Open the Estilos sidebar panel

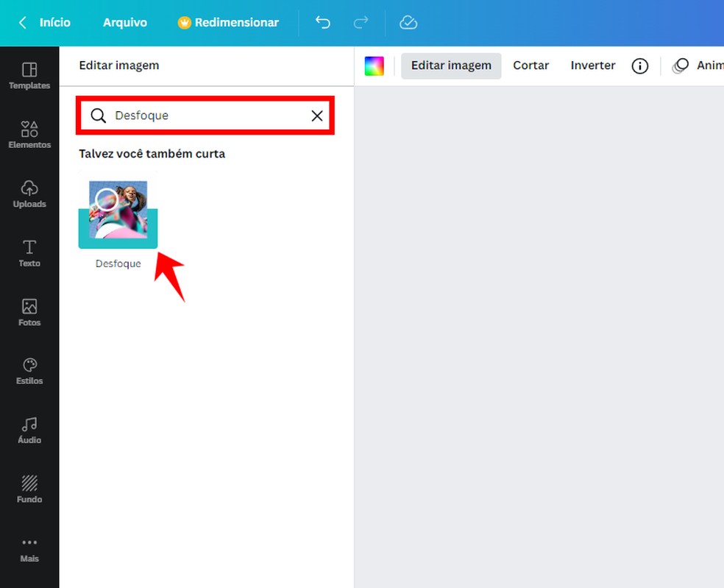point(29,372)
